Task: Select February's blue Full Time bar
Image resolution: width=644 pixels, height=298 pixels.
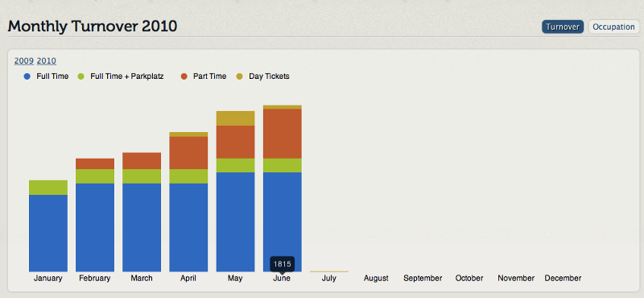Action: coord(95,227)
